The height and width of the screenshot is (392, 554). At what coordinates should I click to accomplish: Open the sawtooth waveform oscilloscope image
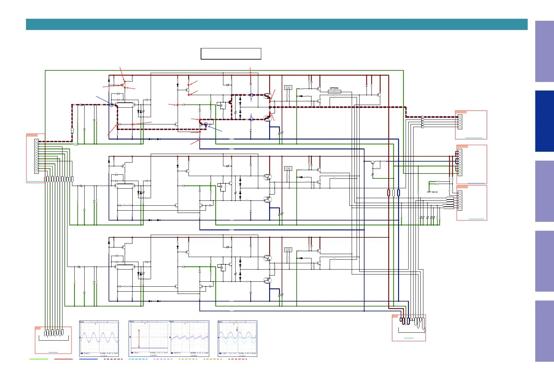[x=189, y=339]
